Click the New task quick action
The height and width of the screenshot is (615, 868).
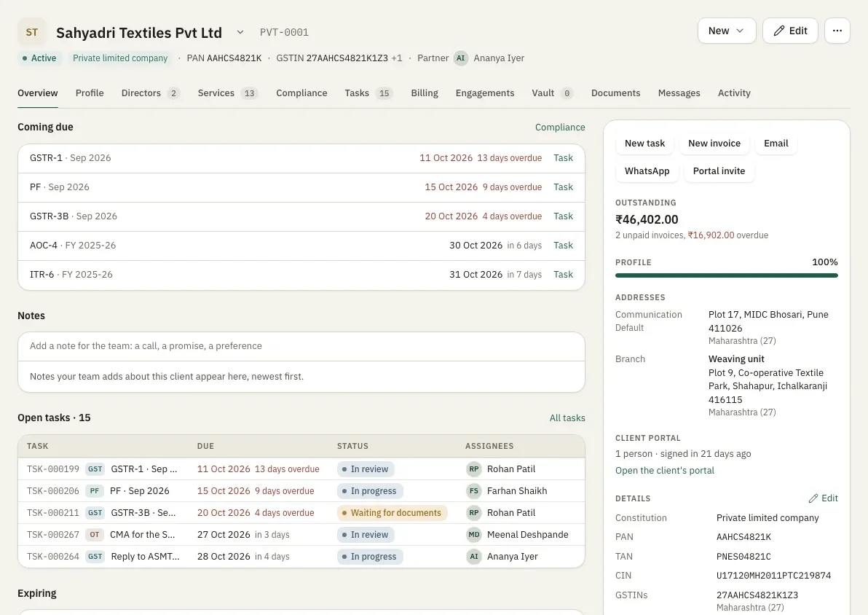[645, 144]
